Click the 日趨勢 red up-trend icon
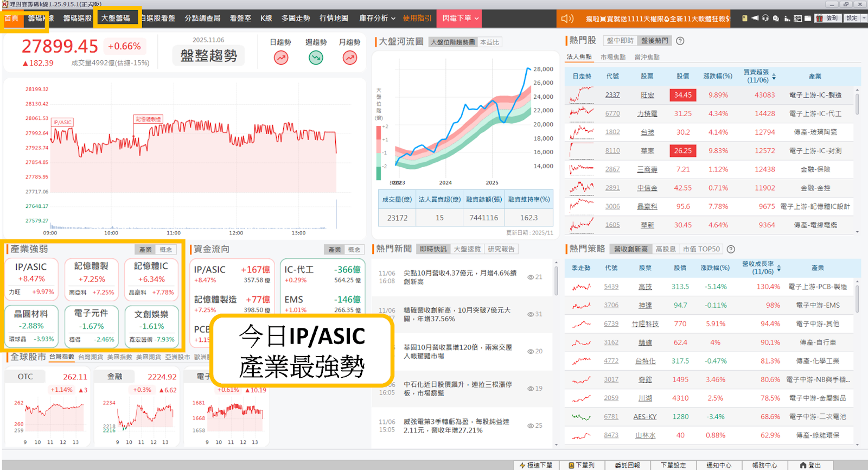The height and width of the screenshot is (470, 868). 281,57
